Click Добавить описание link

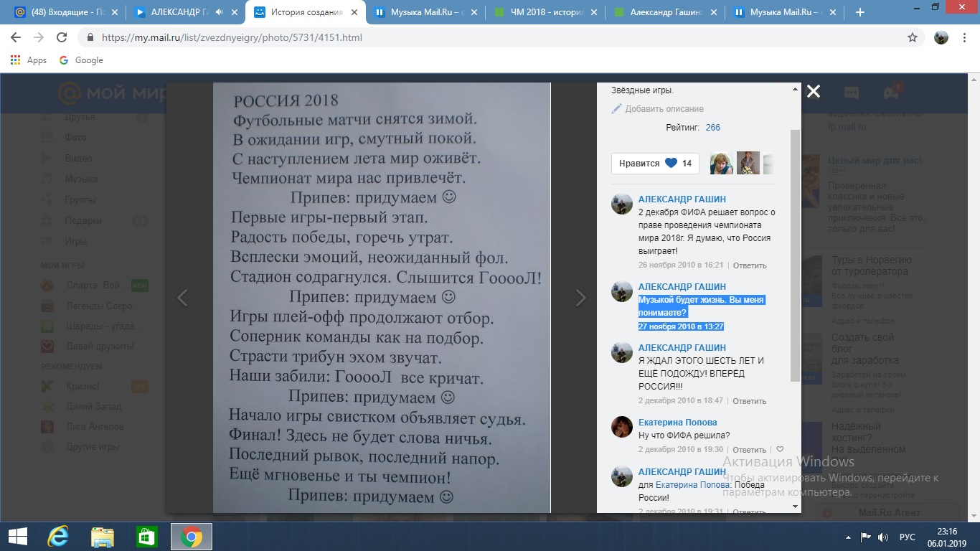tap(664, 109)
